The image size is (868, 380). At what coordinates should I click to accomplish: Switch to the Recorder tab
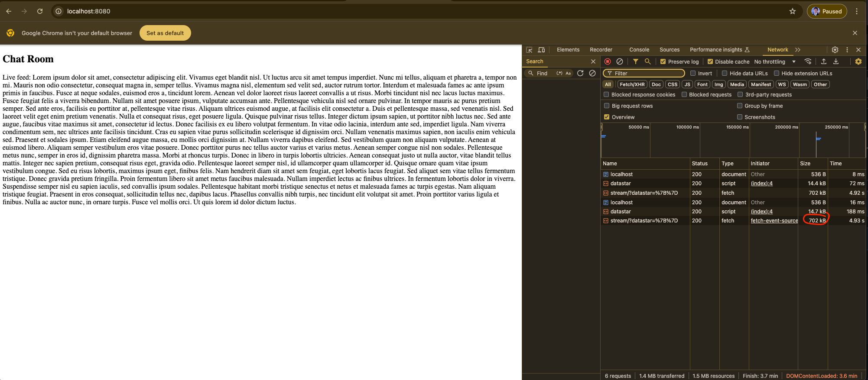(x=601, y=50)
